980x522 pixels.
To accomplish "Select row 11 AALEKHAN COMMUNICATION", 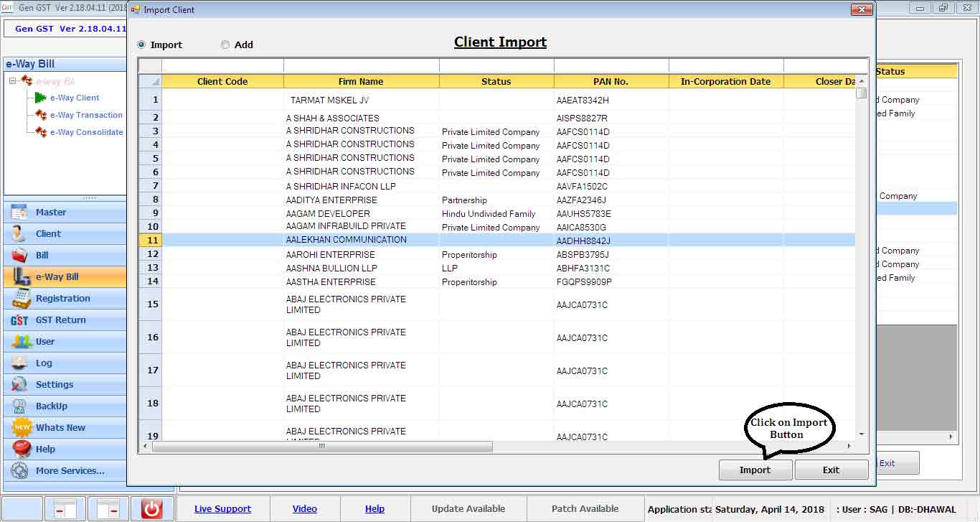I will pyautogui.click(x=346, y=240).
